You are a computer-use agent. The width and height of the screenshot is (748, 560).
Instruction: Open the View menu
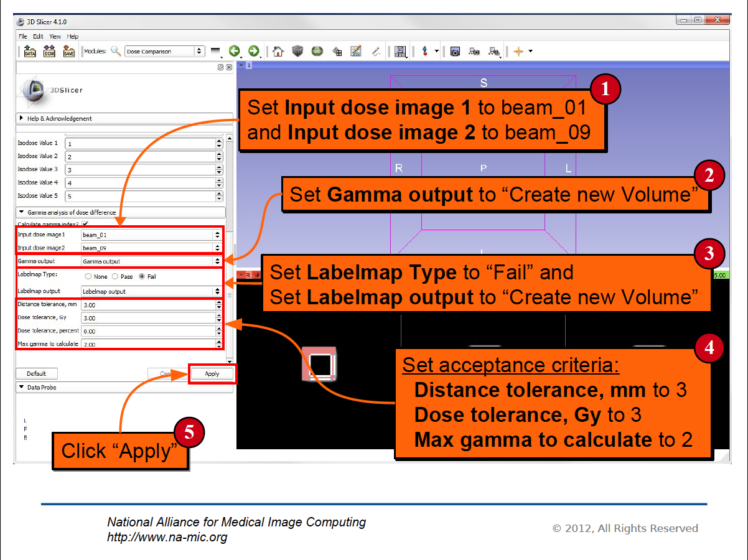click(x=55, y=37)
